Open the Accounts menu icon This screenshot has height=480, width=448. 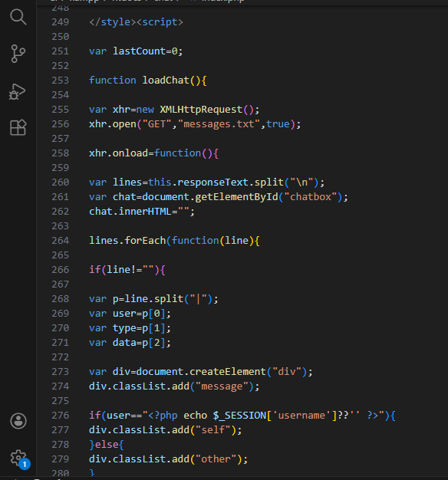[18, 421]
